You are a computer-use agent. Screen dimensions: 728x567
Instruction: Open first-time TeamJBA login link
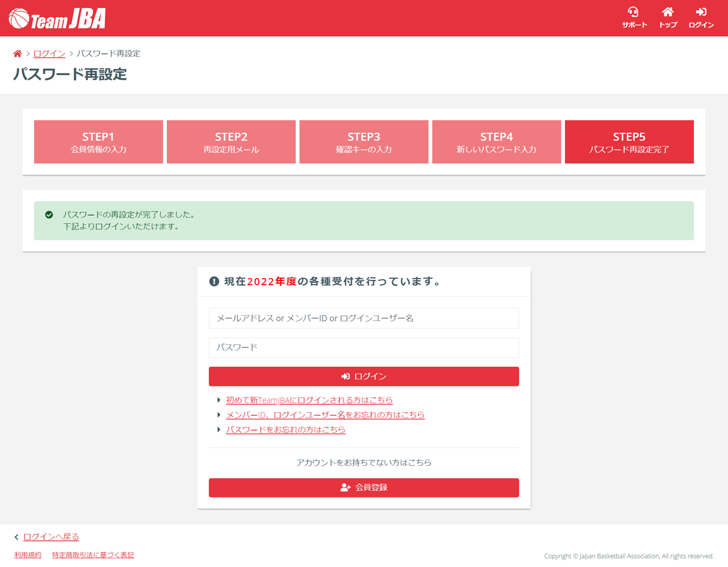point(310,400)
